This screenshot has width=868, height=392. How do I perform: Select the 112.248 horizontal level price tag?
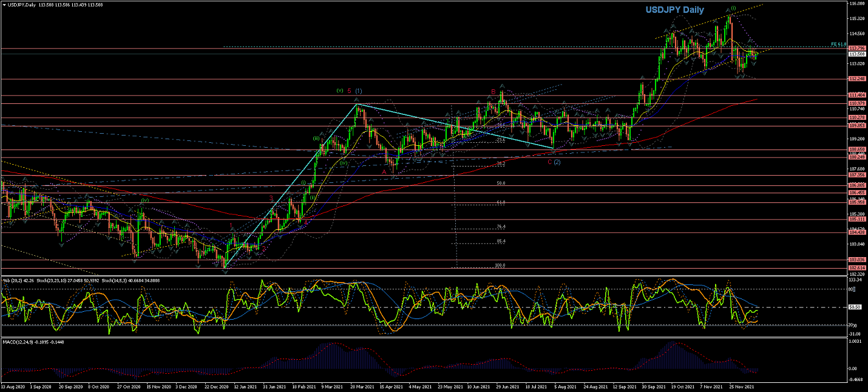point(856,79)
